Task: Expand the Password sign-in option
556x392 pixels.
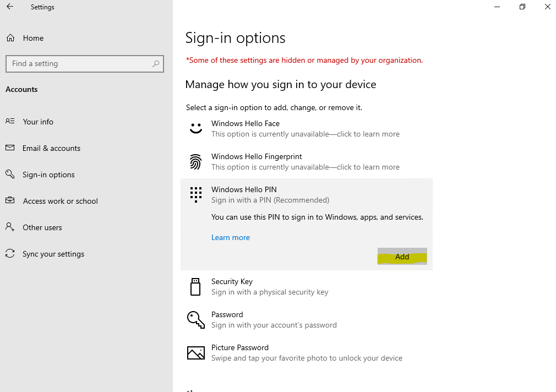Action: (x=307, y=320)
